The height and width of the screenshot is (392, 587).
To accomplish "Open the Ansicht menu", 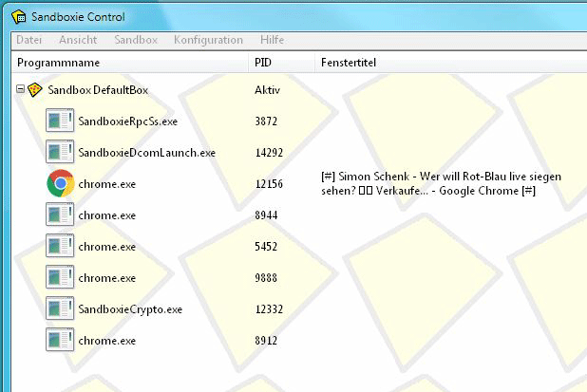I will [78, 40].
